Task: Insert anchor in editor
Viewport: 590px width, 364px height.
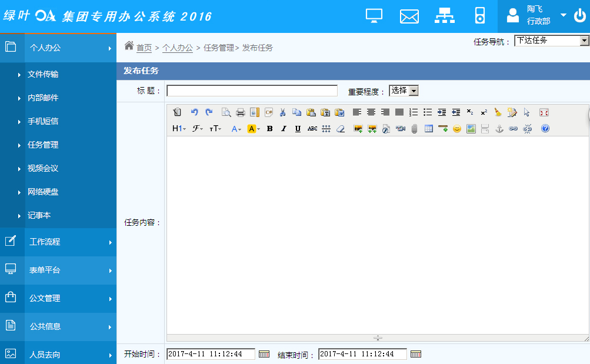Action: [499, 129]
